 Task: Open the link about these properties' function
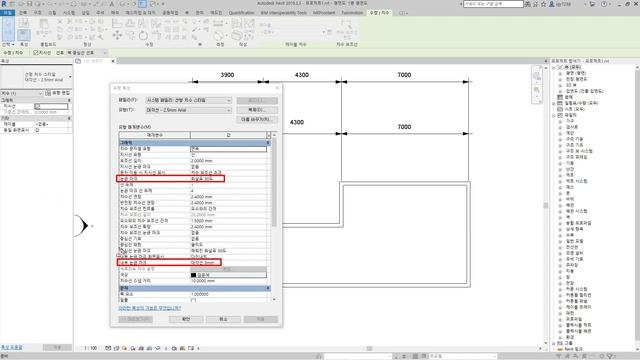[149, 308]
